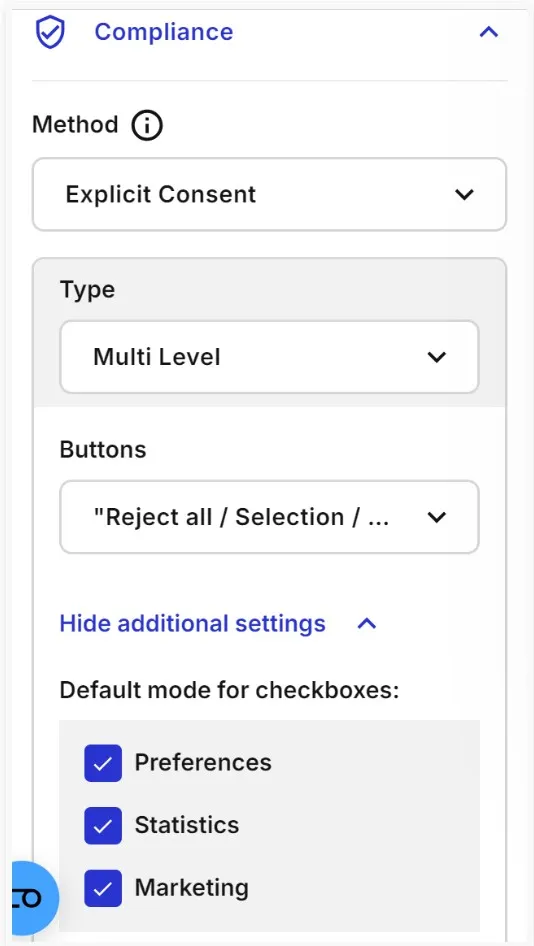The image size is (534, 946).
Task: Click the Multi Level dropdown arrow
Action: tap(436, 357)
